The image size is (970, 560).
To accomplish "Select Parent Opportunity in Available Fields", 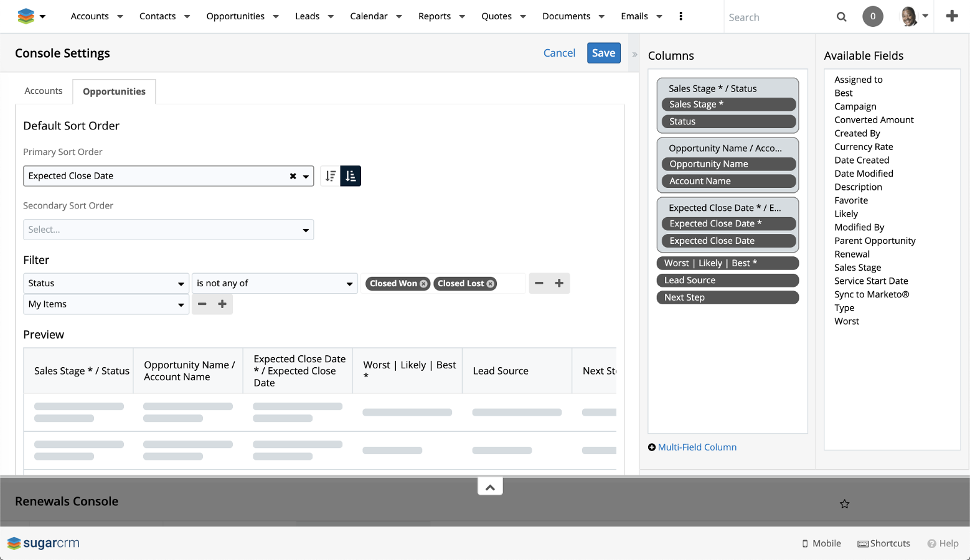I will (x=875, y=241).
